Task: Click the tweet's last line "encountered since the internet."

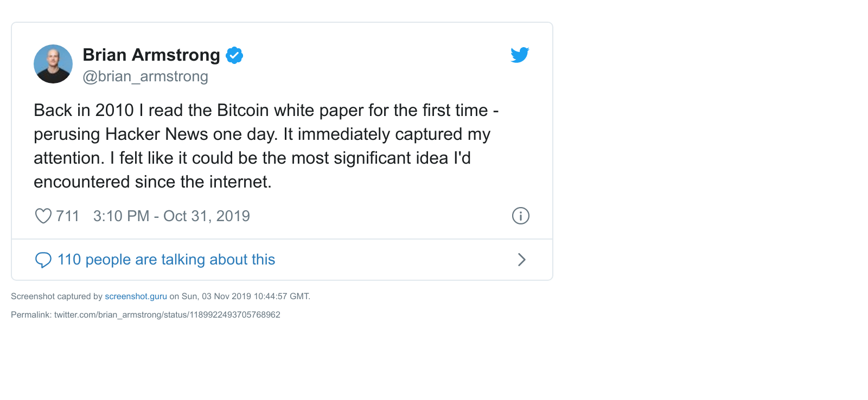Action: pos(152,182)
